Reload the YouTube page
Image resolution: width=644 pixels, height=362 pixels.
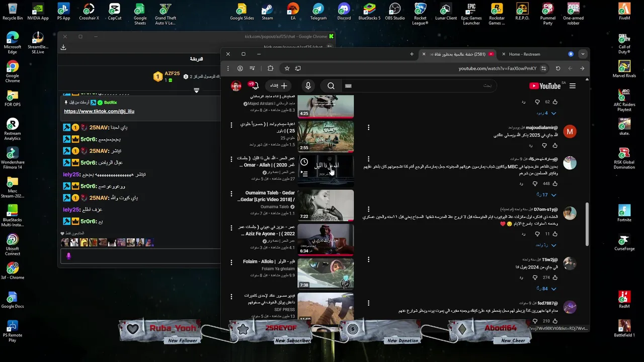558,68
